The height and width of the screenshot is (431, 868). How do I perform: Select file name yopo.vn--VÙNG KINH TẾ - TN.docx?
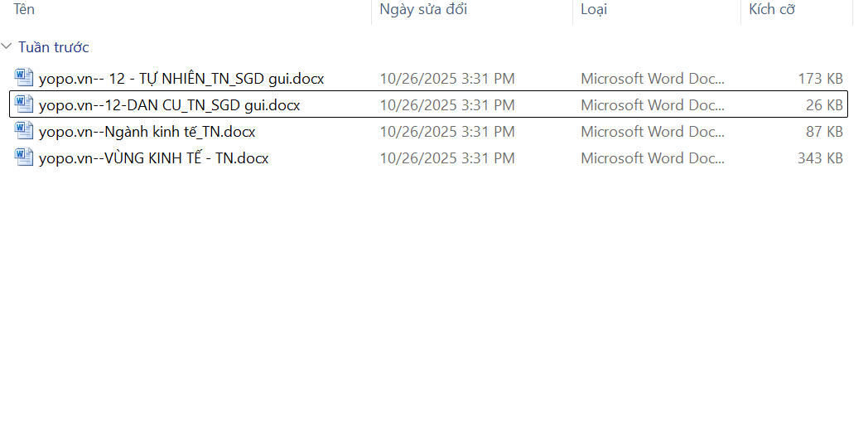pos(153,158)
